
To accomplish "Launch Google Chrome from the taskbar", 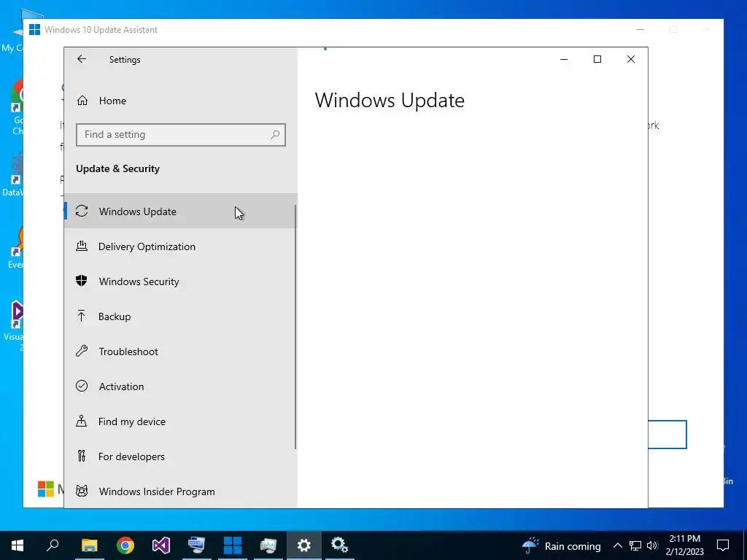I will (x=125, y=545).
